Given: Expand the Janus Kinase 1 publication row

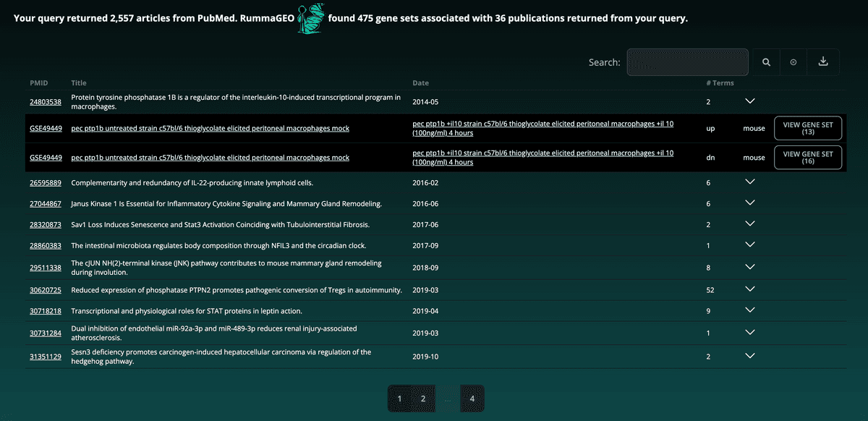Looking at the screenshot, I should point(750,203).
